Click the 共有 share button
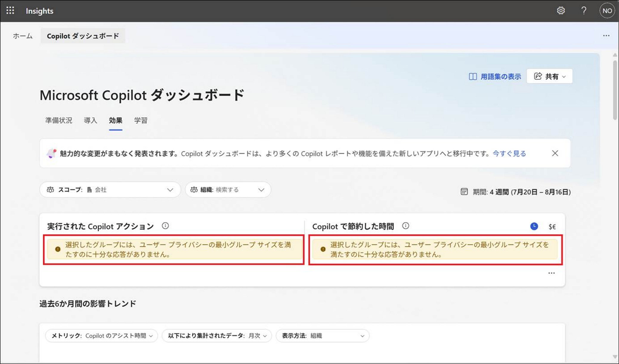The height and width of the screenshot is (364, 619). [x=549, y=77]
